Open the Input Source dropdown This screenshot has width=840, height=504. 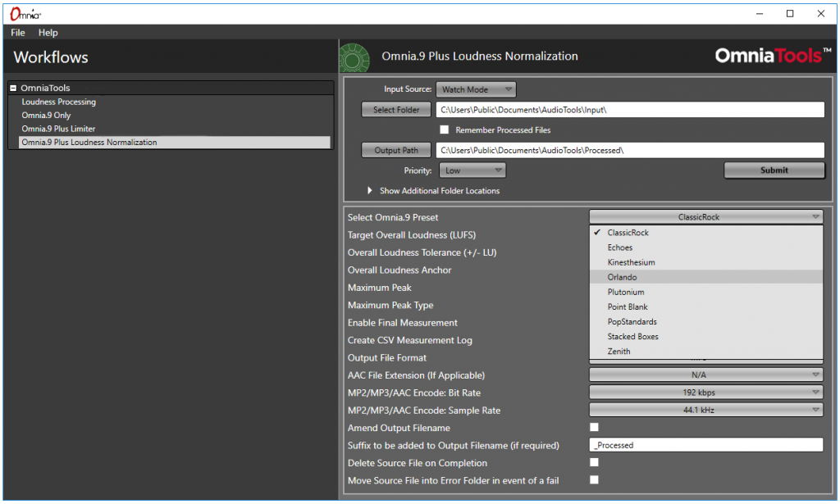477,89
